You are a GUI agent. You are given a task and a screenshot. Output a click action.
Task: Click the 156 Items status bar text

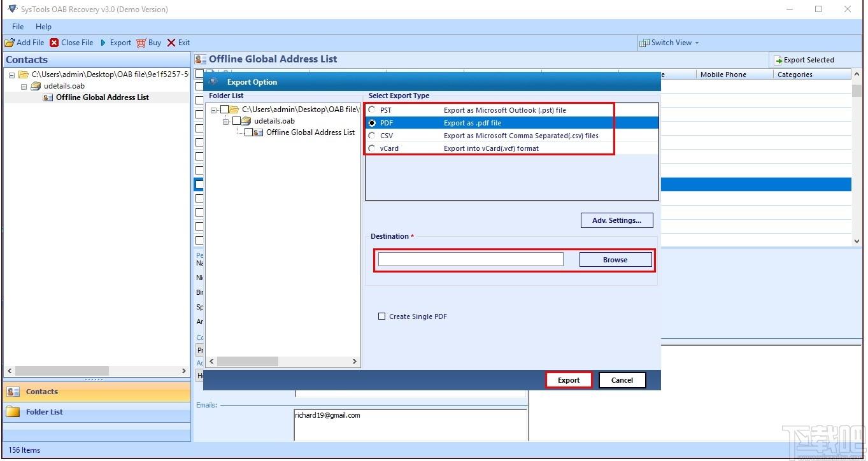(24, 450)
